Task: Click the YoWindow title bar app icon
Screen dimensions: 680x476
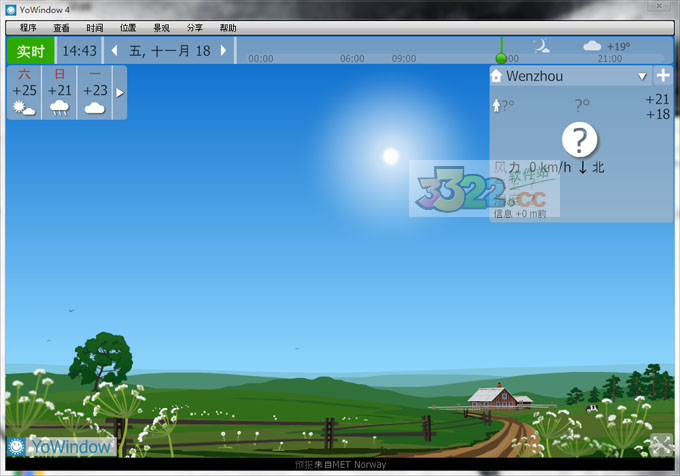Action: click(x=11, y=10)
